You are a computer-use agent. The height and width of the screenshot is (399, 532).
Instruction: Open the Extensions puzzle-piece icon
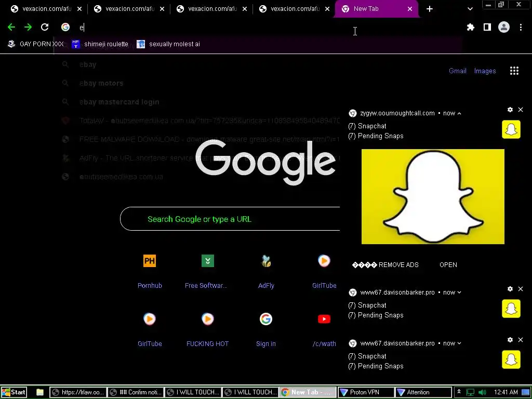(x=471, y=27)
